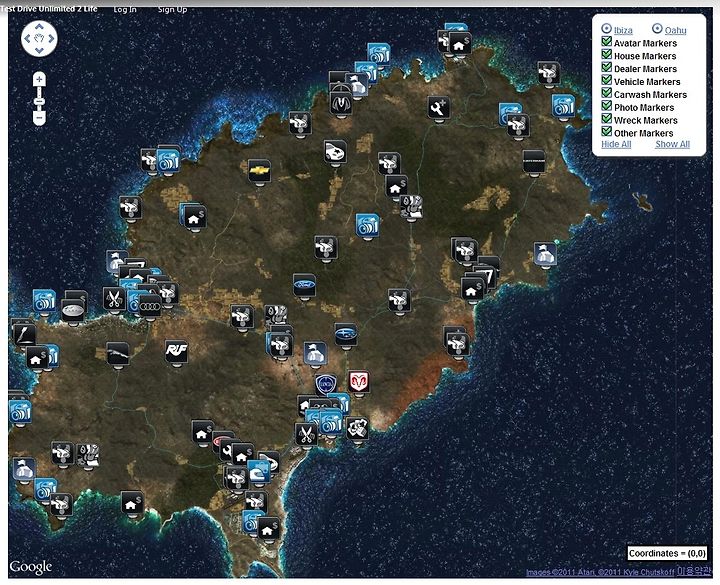Click the Show All link
The height and width of the screenshot is (585, 720).
tap(672, 144)
